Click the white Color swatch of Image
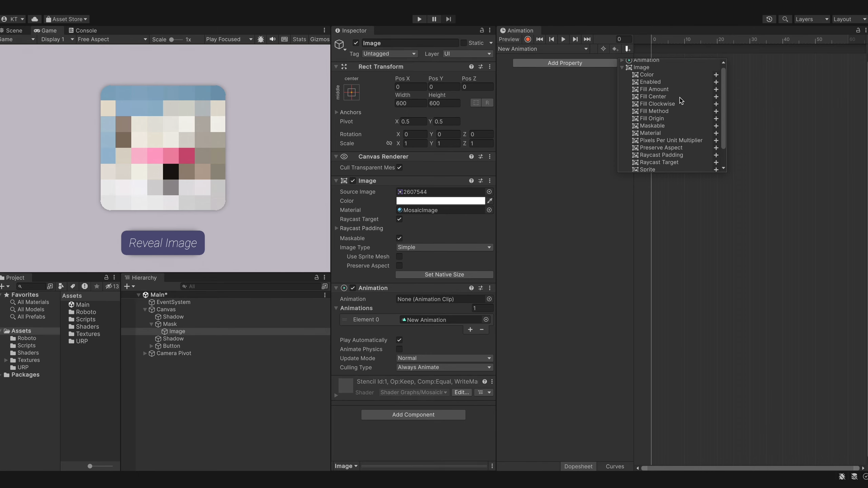The image size is (868, 488). pyautogui.click(x=440, y=201)
